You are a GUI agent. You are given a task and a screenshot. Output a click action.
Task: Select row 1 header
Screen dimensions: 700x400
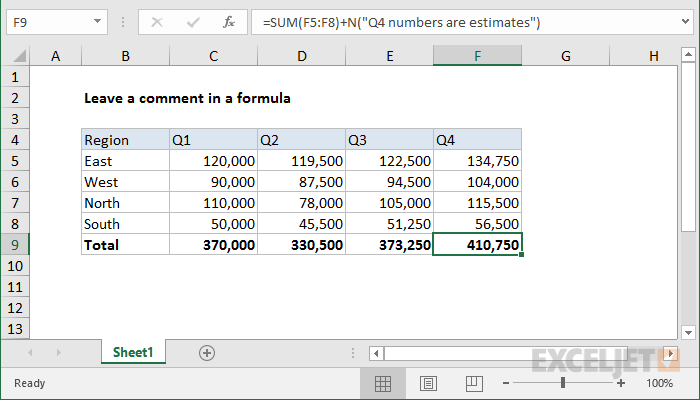tap(15, 77)
